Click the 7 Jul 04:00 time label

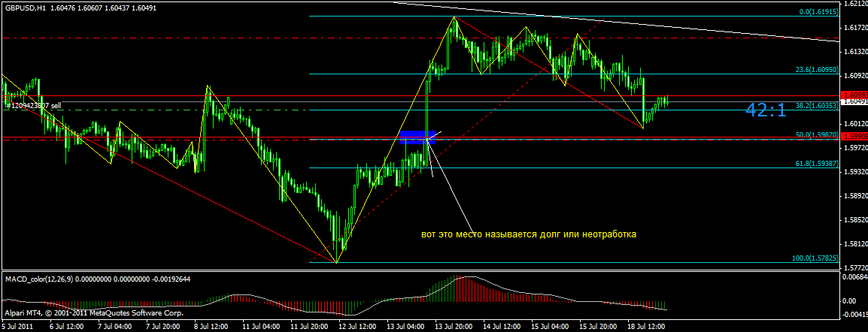(x=115, y=327)
